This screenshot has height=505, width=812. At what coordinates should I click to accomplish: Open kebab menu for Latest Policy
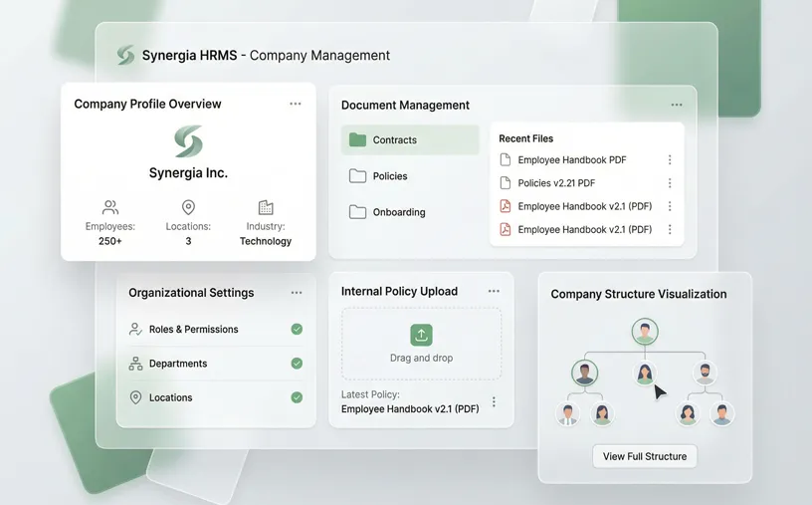[x=494, y=401]
